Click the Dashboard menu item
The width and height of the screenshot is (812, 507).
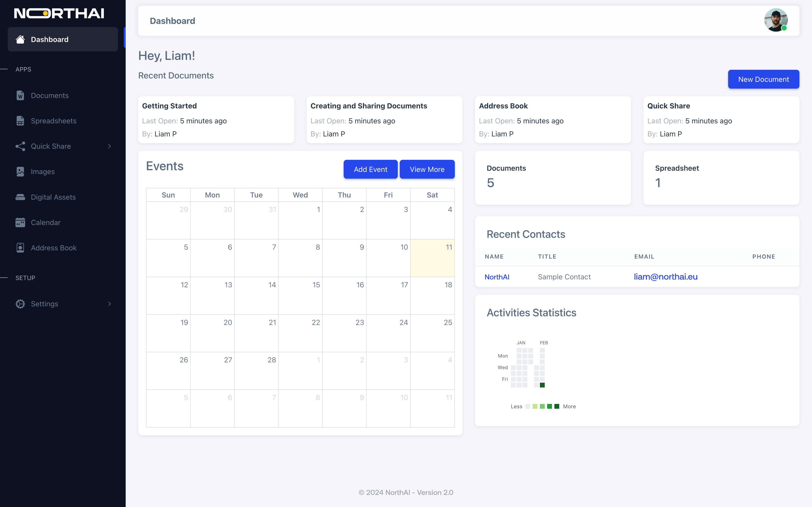point(63,39)
